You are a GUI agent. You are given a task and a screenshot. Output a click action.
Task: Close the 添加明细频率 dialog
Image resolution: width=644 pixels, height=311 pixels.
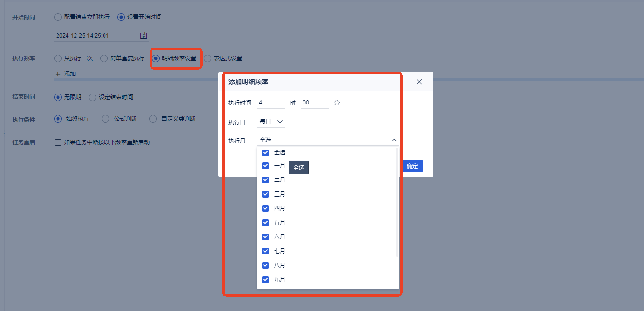(419, 82)
